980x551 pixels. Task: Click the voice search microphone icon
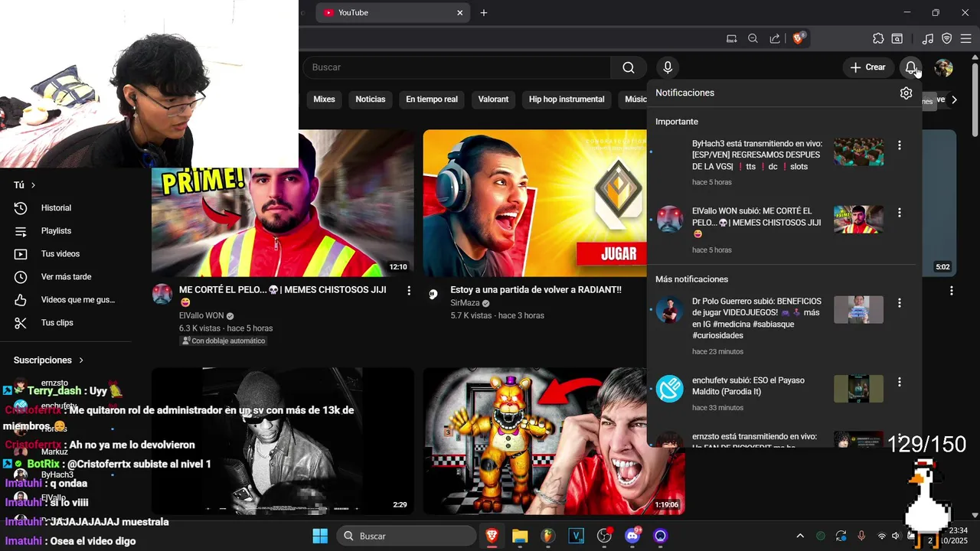coord(668,67)
